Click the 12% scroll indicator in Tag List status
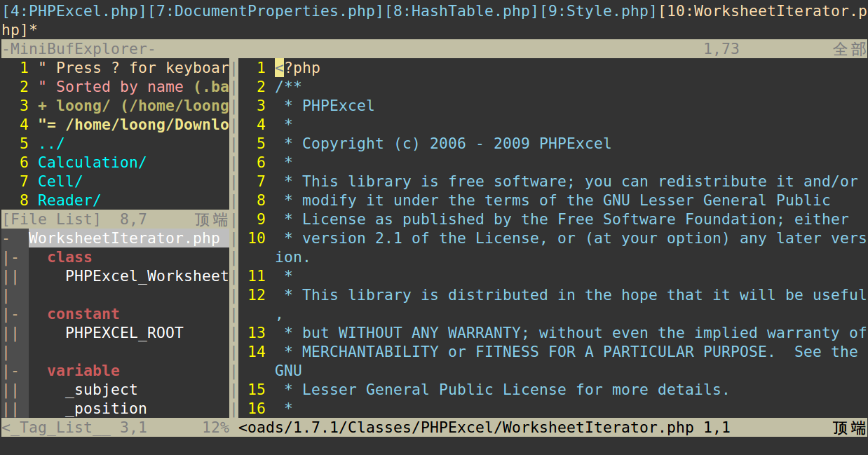The width and height of the screenshot is (868, 455). (x=215, y=428)
